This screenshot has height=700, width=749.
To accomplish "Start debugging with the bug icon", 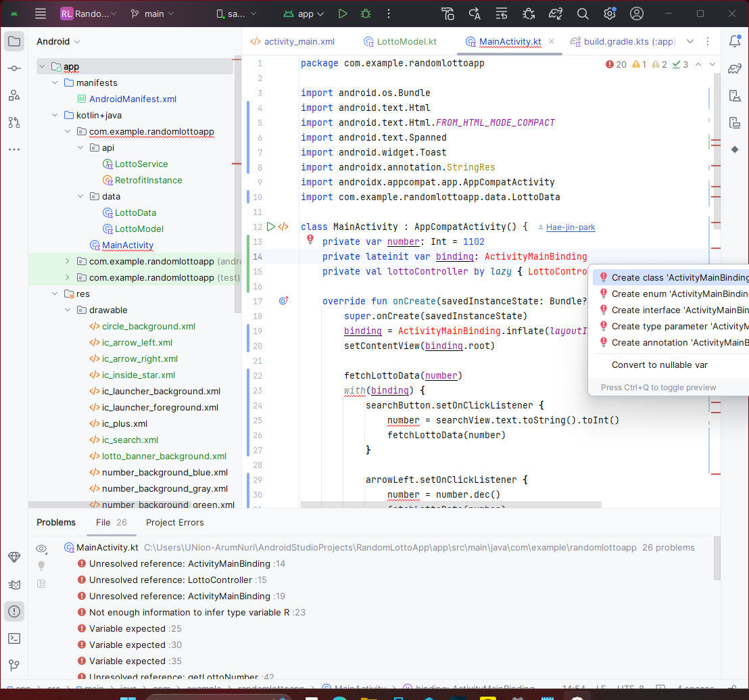I will coord(366,14).
